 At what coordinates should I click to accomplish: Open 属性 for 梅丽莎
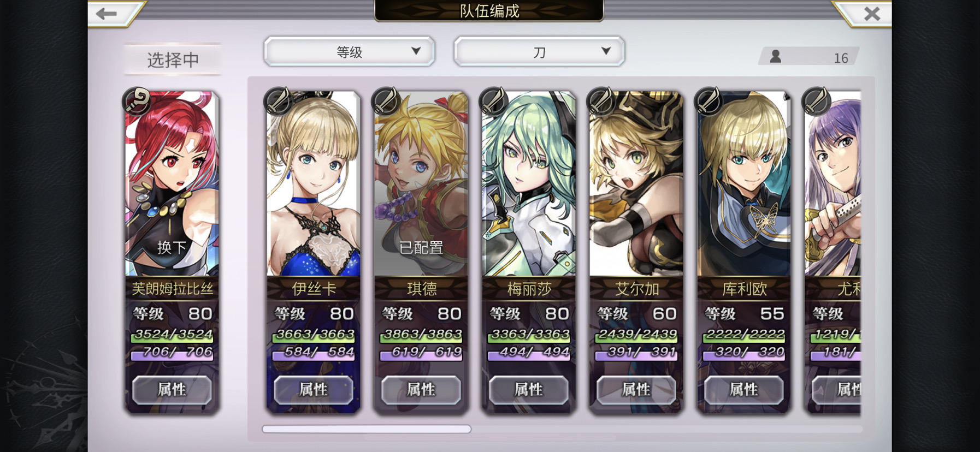point(528,390)
